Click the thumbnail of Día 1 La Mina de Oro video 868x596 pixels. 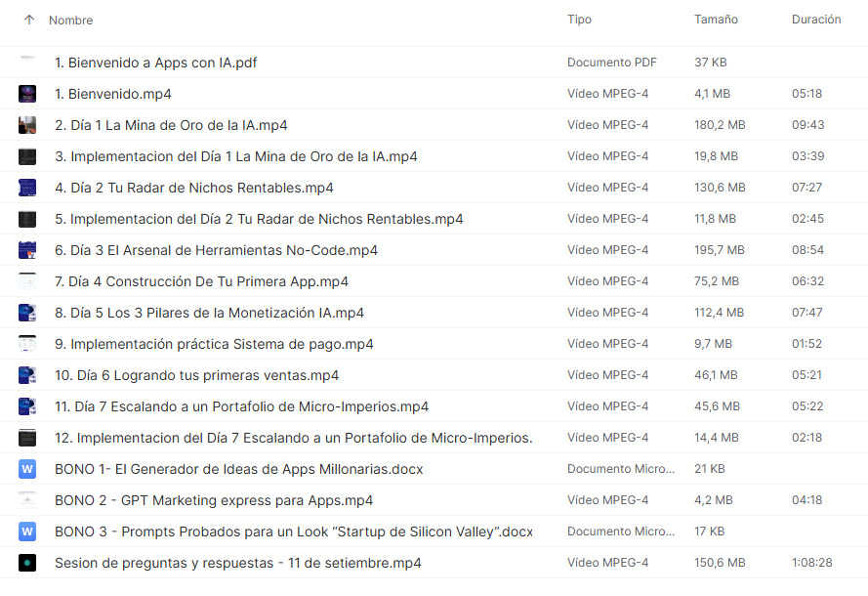click(27, 125)
